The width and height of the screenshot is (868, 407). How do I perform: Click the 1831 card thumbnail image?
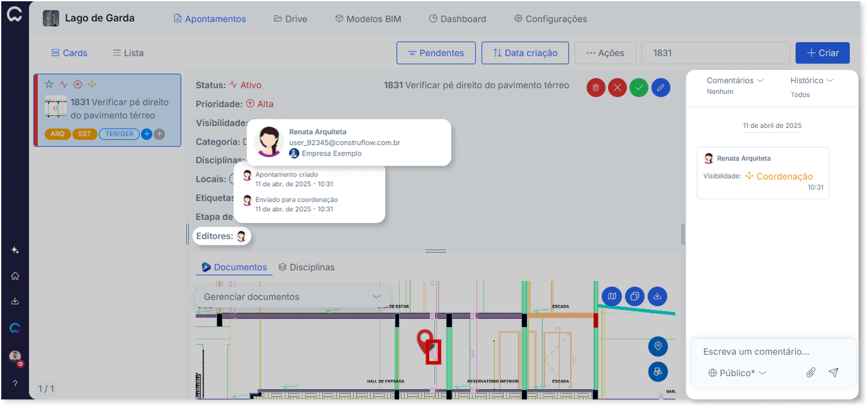pyautogui.click(x=55, y=108)
